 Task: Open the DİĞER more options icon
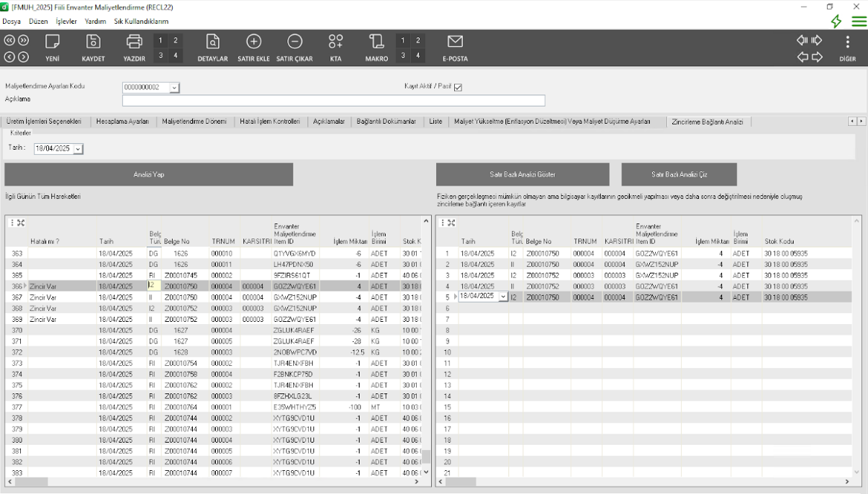click(847, 42)
